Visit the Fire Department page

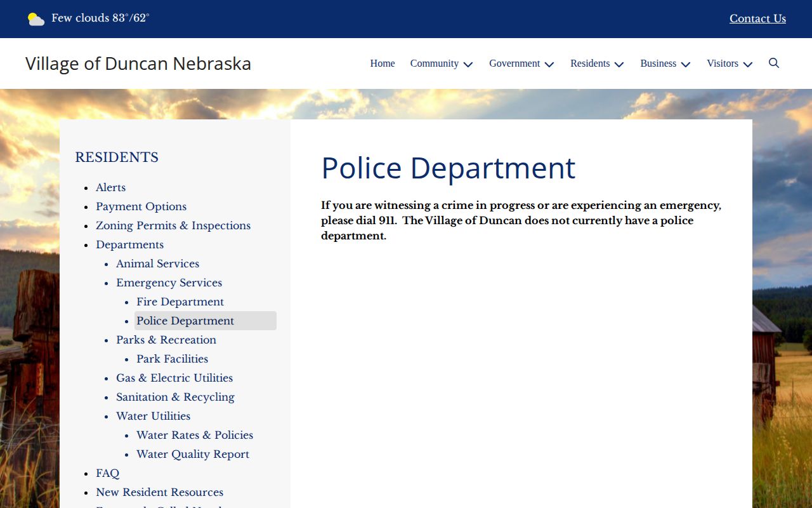[180, 302]
